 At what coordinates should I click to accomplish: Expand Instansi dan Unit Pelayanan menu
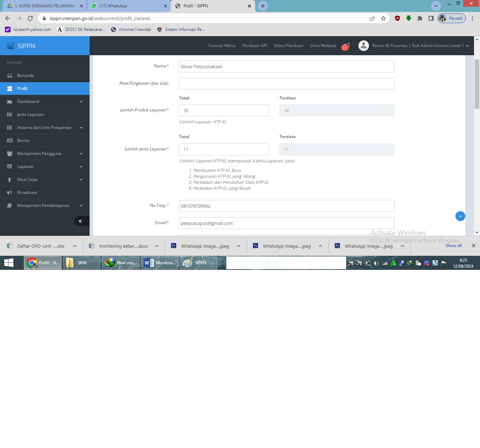pyautogui.click(x=45, y=128)
